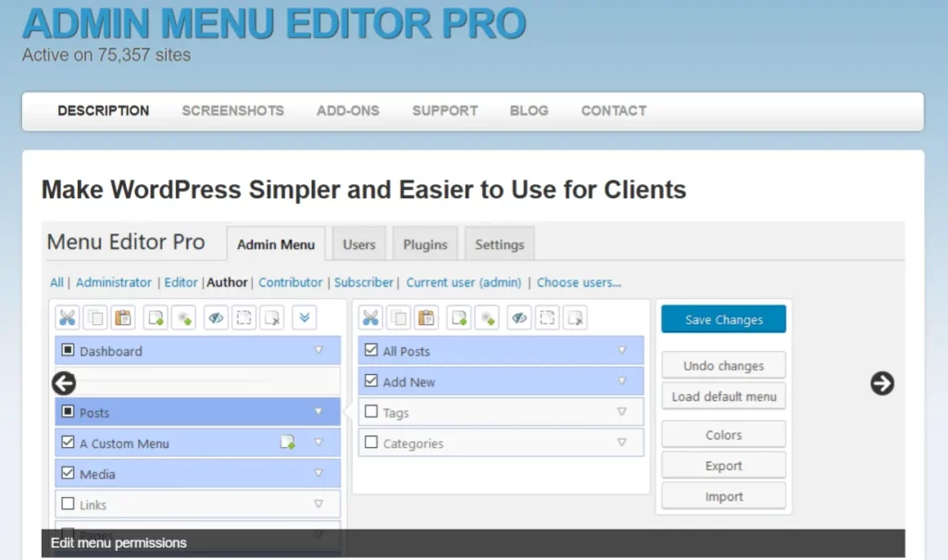Viewport: 948px width, 560px height.
Task: Insert a new menu separator
Action: click(x=183, y=317)
